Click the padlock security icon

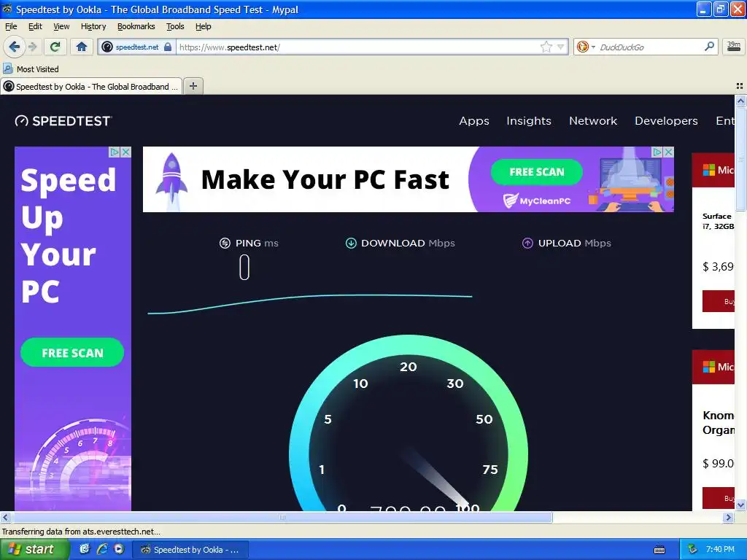168,47
